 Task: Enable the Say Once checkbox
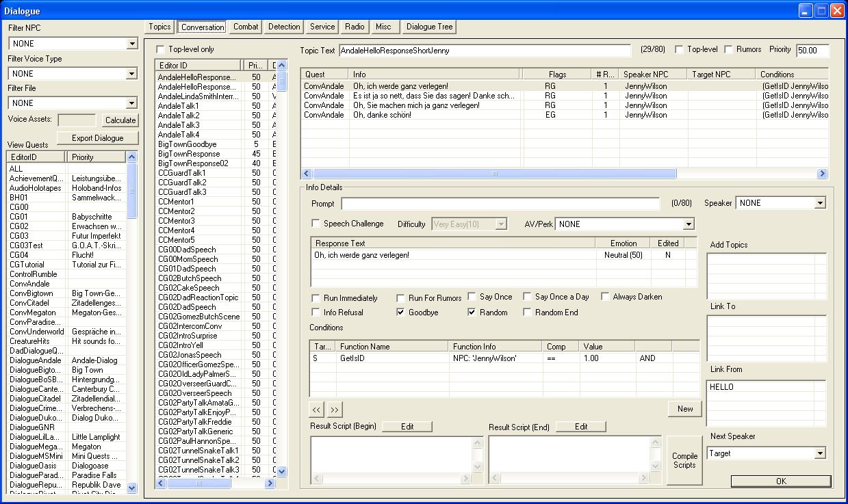(x=472, y=297)
